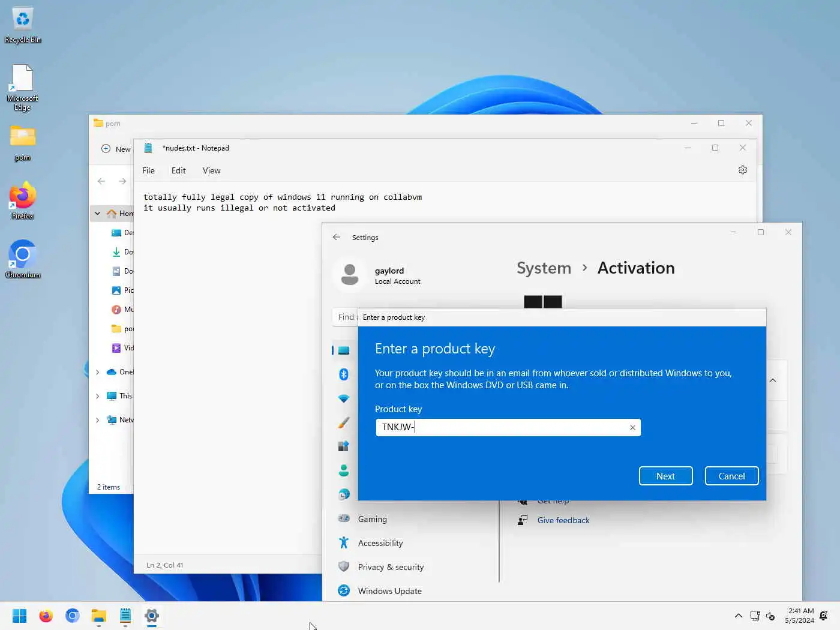Click the volume tray icon
This screenshot has width=840, height=630.
click(771, 616)
